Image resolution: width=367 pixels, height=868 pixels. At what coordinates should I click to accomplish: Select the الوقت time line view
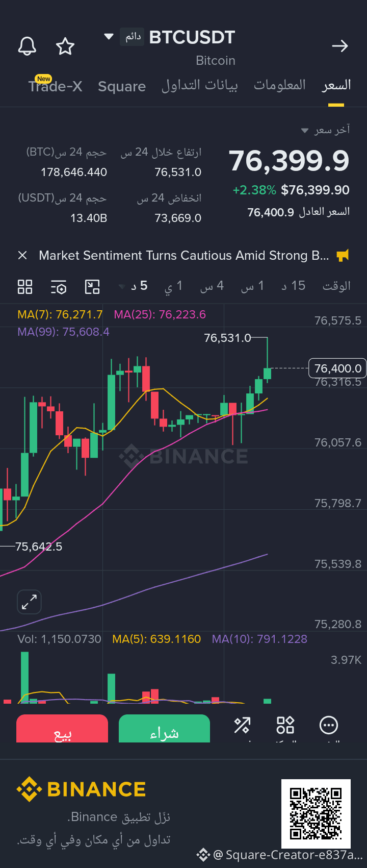click(336, 286)
